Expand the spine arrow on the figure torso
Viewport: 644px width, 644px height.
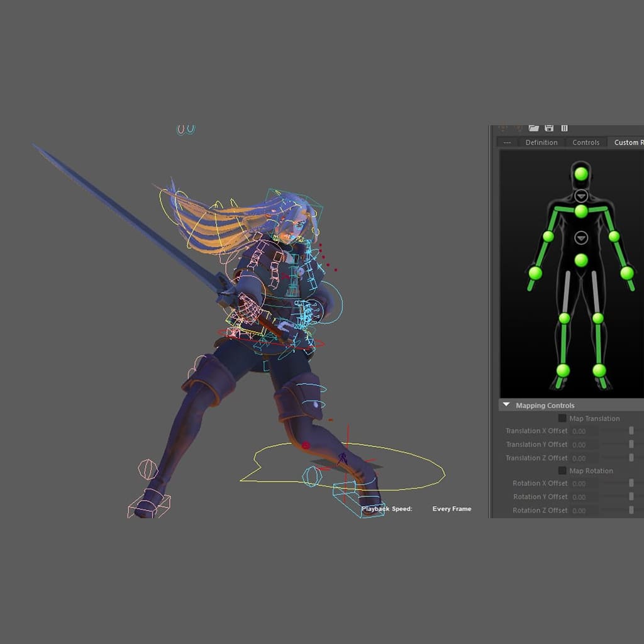pos(581,238)
